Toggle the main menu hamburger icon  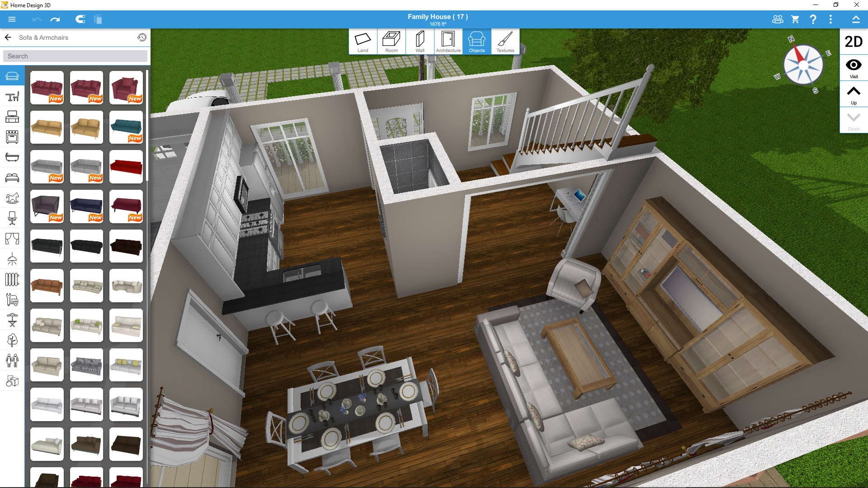[10, 19]
